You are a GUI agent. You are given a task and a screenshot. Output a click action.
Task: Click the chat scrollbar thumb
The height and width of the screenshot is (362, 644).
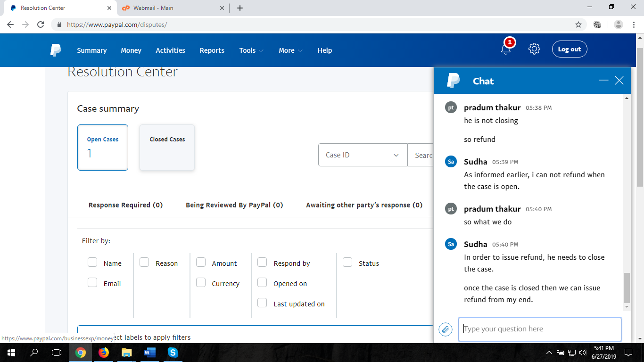627,288
